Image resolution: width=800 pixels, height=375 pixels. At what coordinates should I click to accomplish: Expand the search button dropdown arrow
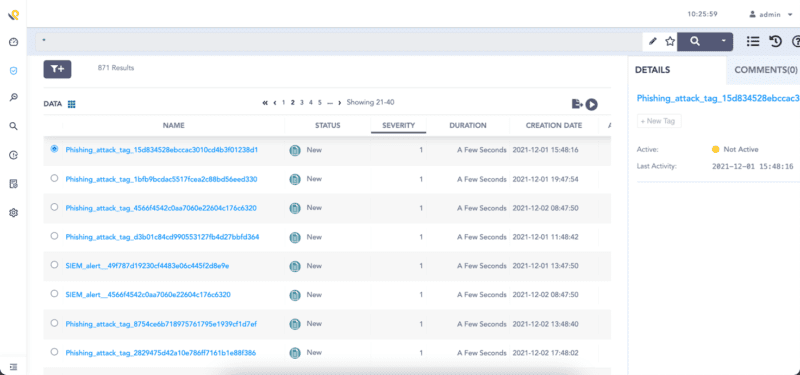pos(723,42)
